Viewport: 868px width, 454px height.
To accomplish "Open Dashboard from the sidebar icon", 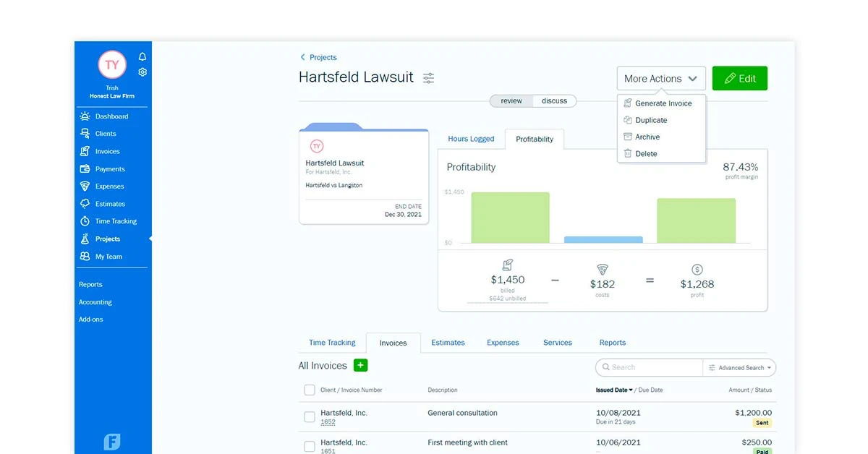I will click(87, 116).
